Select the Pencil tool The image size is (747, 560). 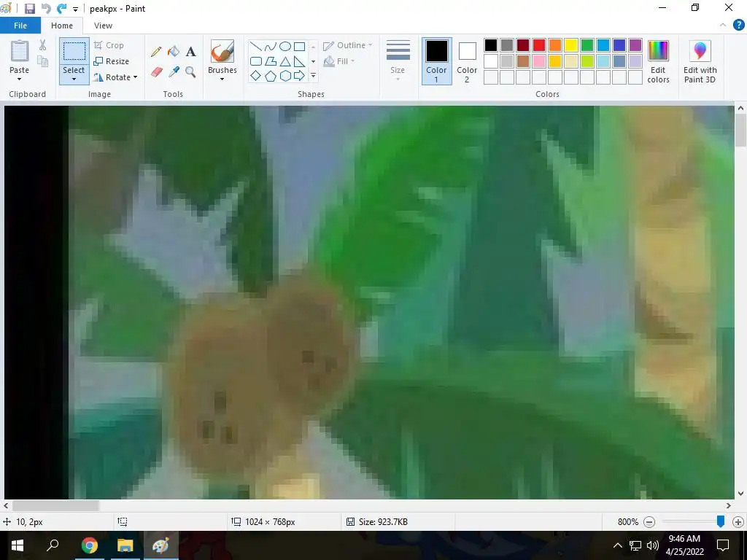point(156,52)
